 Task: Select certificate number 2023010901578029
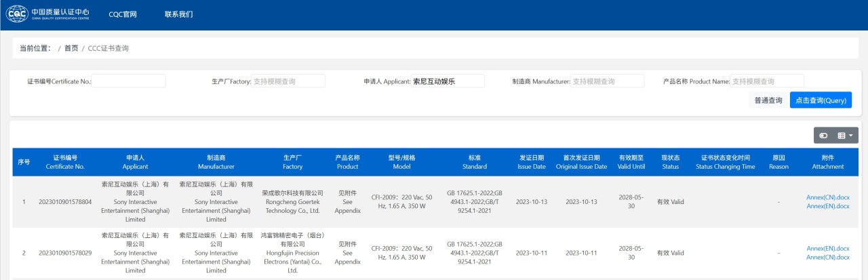coord(65,253)
